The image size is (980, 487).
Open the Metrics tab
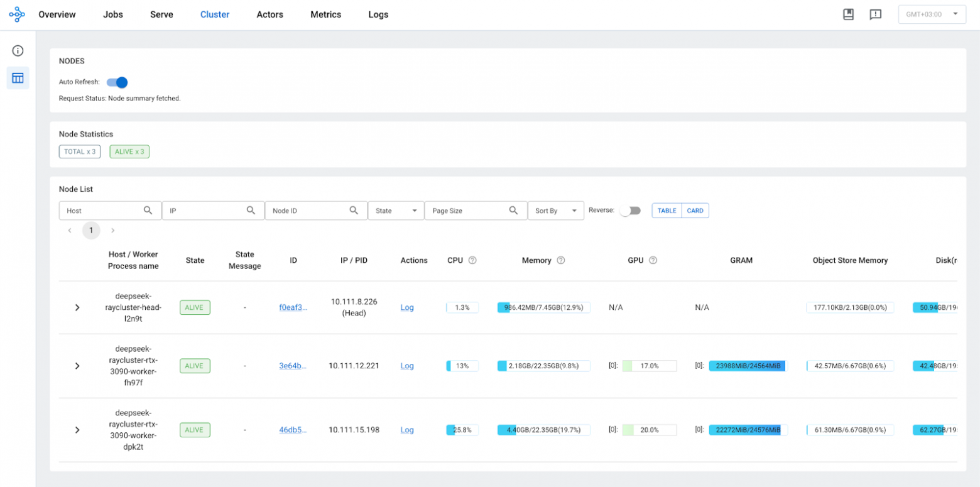click(325, 14)
